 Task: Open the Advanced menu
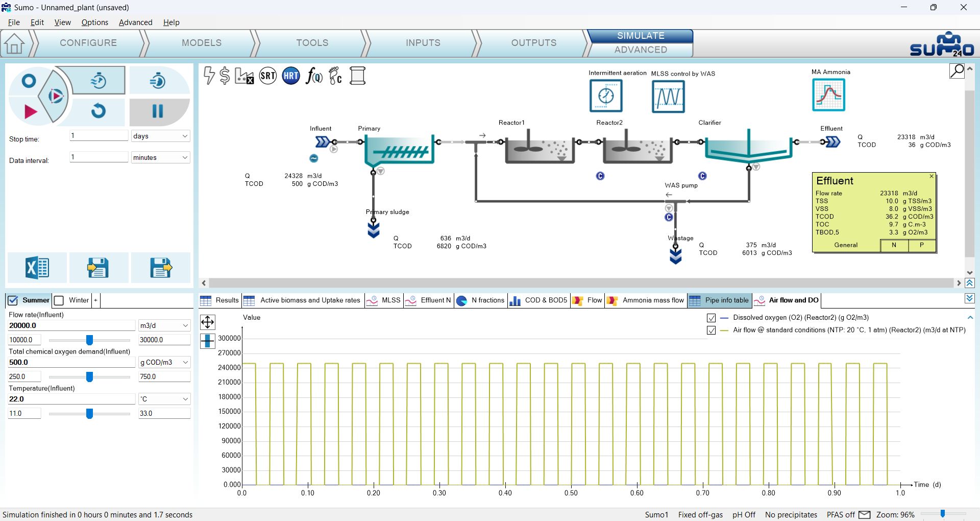pos(135,22)
